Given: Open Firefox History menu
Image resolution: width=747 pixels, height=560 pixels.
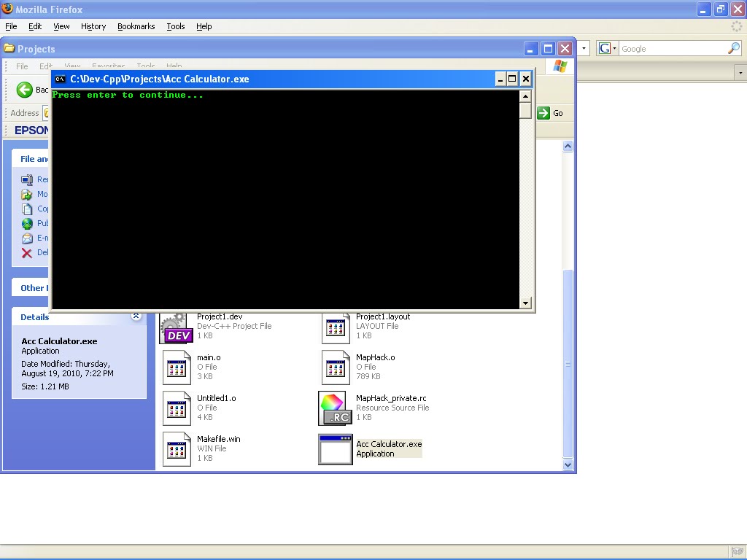Looking at the screenshot, I should [93, 26].
